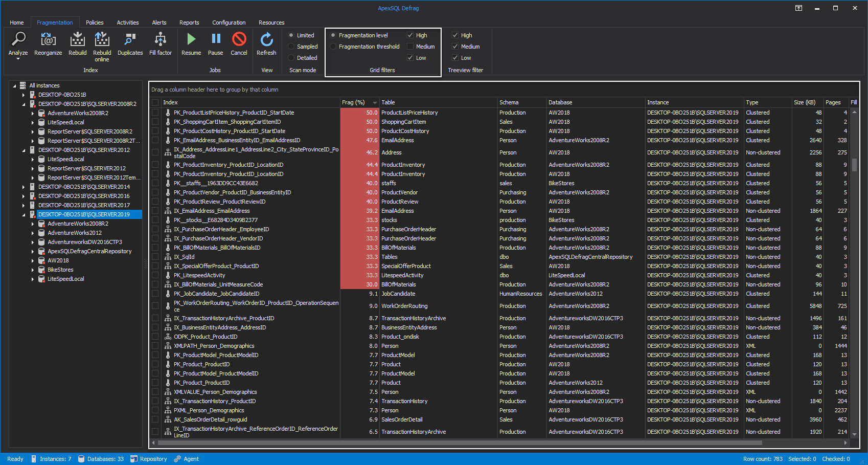The image size is (868, 465).
Task: Open the Configuration tab
Action: [229, 23]
